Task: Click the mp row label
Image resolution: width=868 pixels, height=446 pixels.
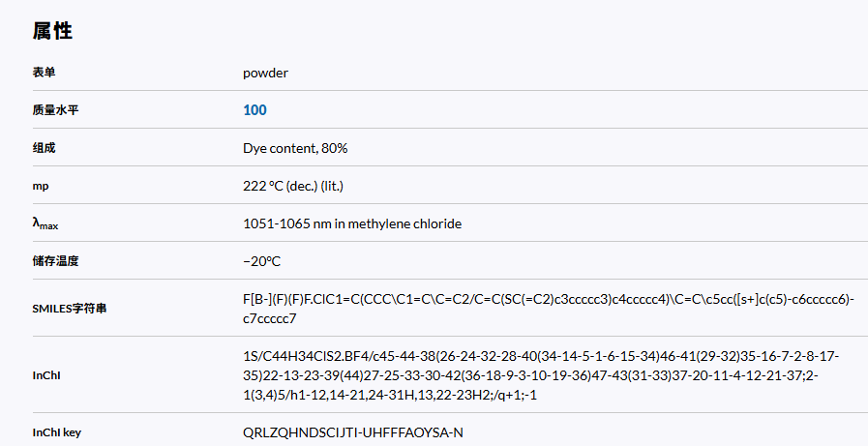Action: [41, 186]
